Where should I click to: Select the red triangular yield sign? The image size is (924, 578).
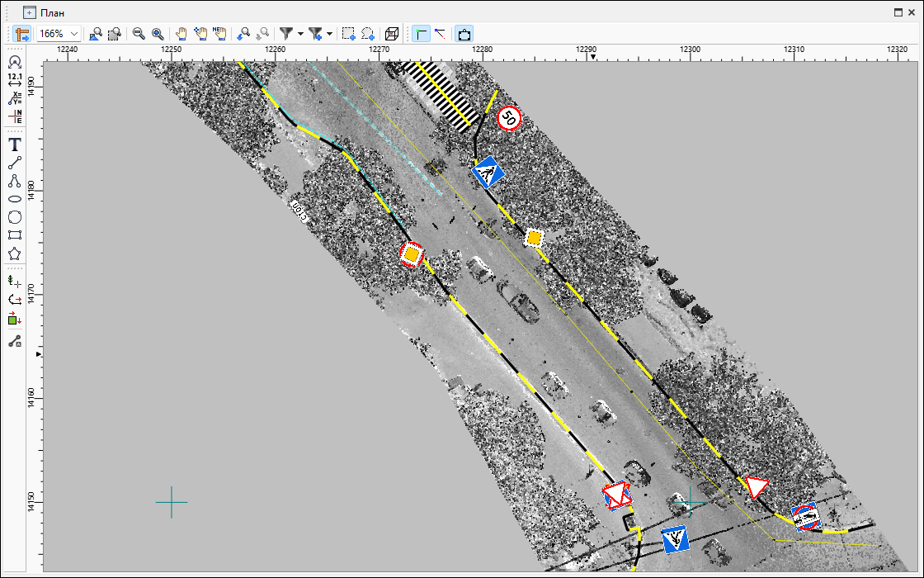click(757, 486)
